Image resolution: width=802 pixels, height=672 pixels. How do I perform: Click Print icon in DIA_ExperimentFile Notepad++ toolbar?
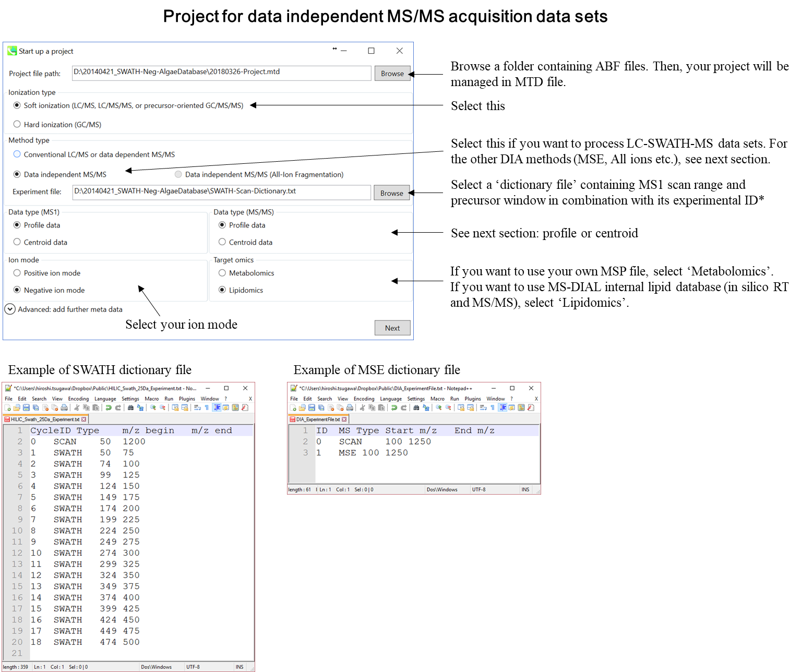pyautogui.click(x=350, y=407)
